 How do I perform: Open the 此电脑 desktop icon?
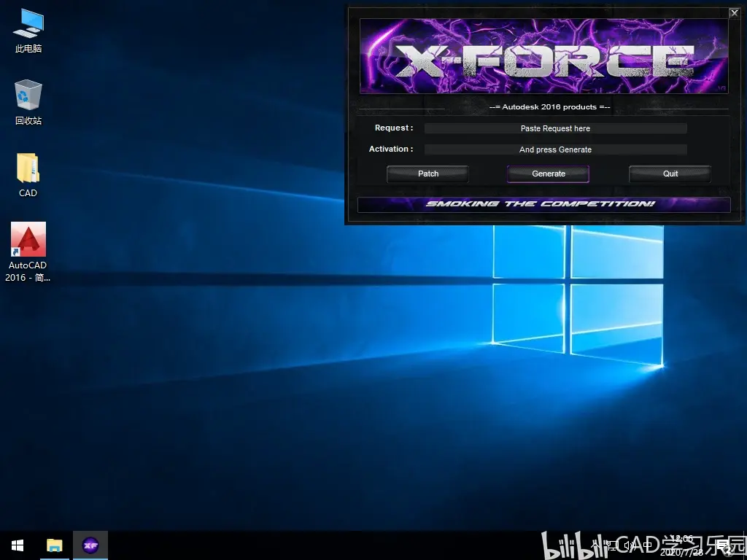[x=28, y=31]
